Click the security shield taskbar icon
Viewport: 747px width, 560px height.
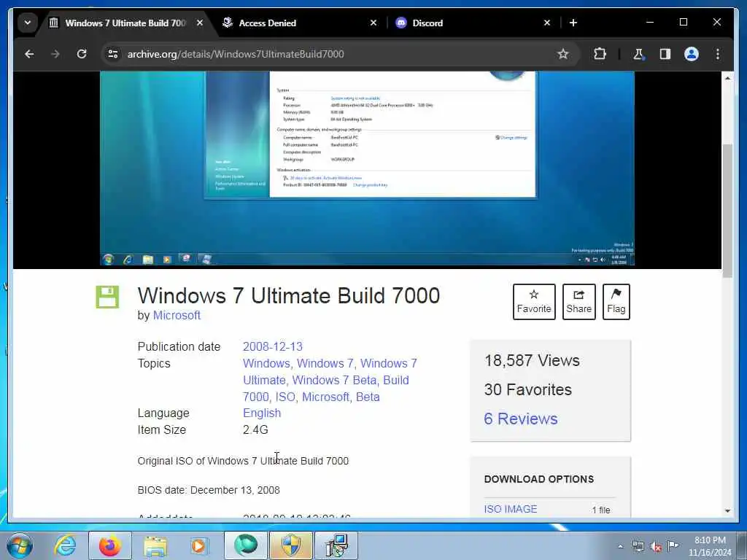291,545
